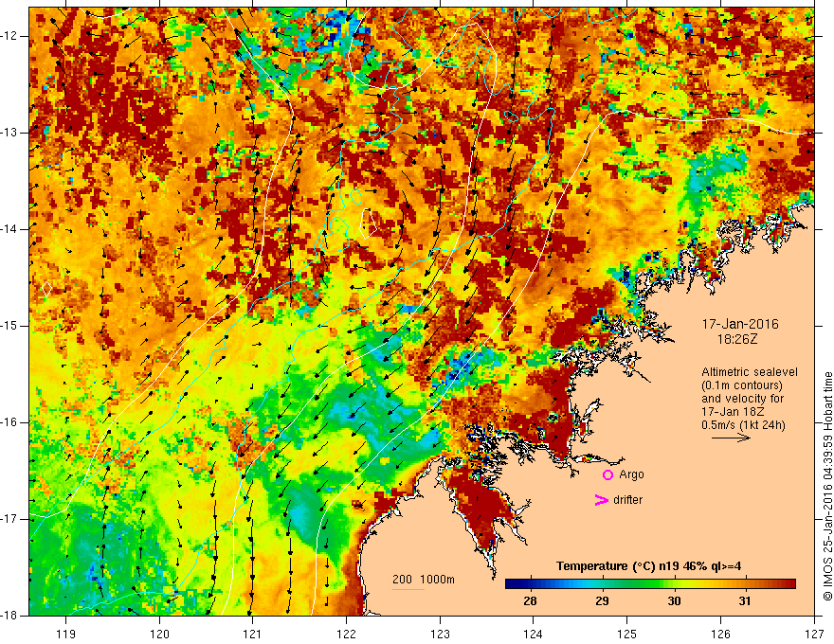
Task: Click the '-15' latitude axis label
Action: 9,326
